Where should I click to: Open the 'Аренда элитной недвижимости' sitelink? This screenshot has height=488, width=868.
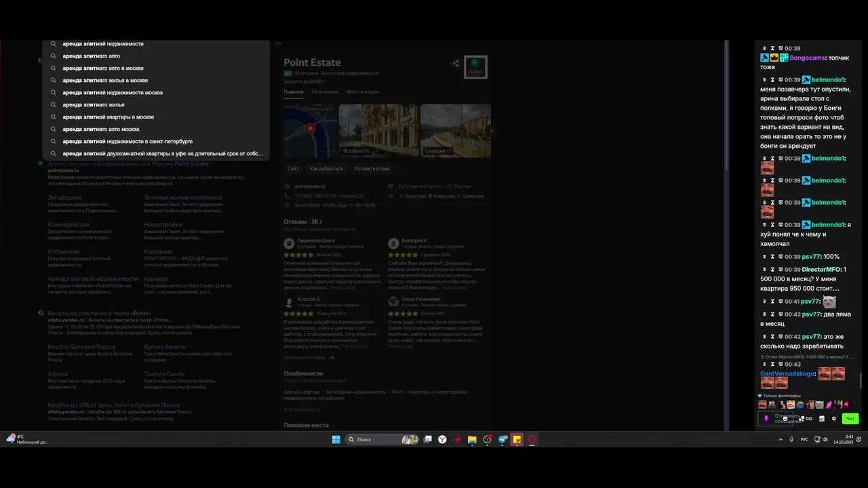[x=93, y=279]
